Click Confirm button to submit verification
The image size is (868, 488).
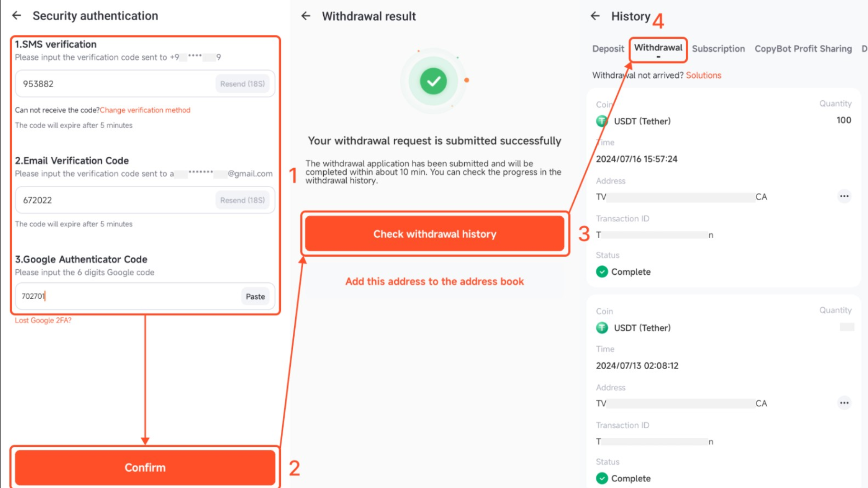[x=145, y=468]
